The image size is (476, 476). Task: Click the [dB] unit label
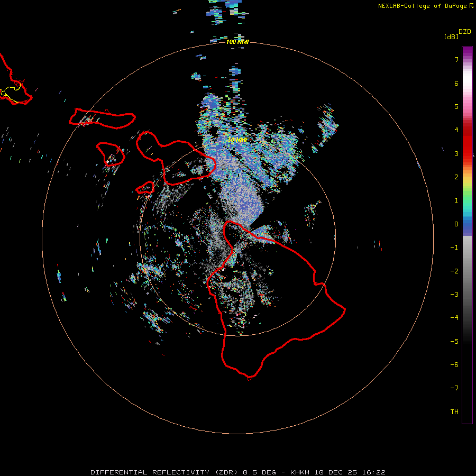coord(451,36)
